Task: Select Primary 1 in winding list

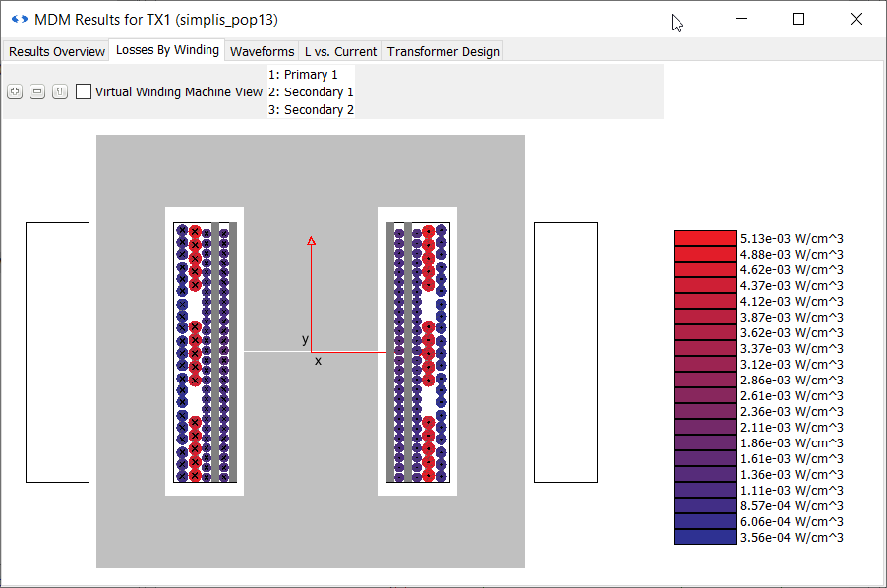Action: coord(303,75)
